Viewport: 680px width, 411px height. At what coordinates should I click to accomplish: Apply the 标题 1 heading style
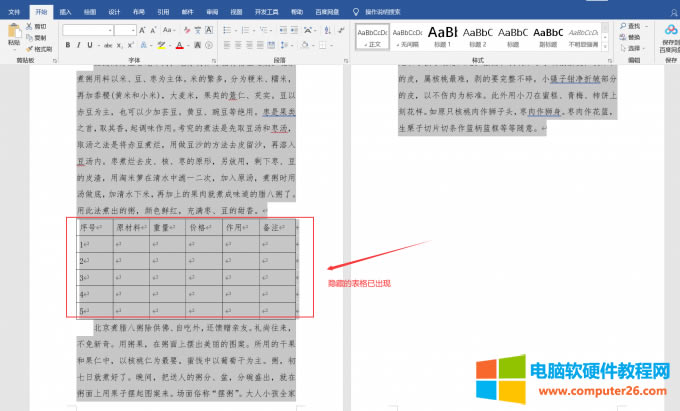pos(443,36)
